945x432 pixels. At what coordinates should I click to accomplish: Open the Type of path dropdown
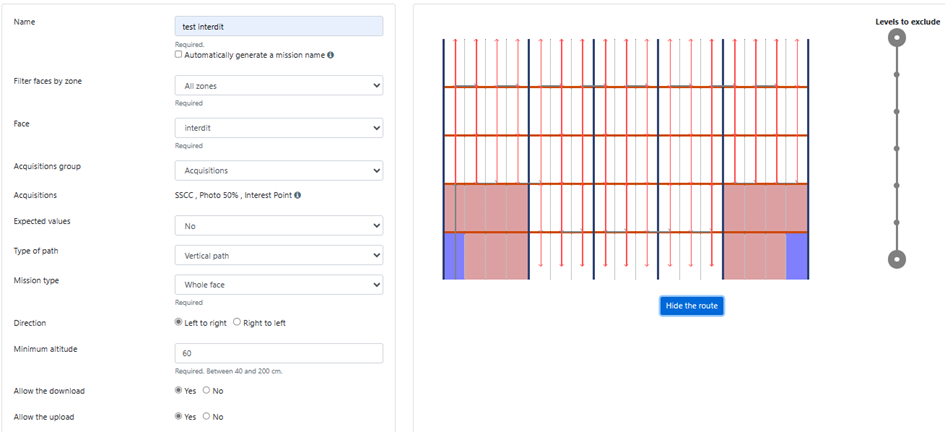(x=278, y=256)
